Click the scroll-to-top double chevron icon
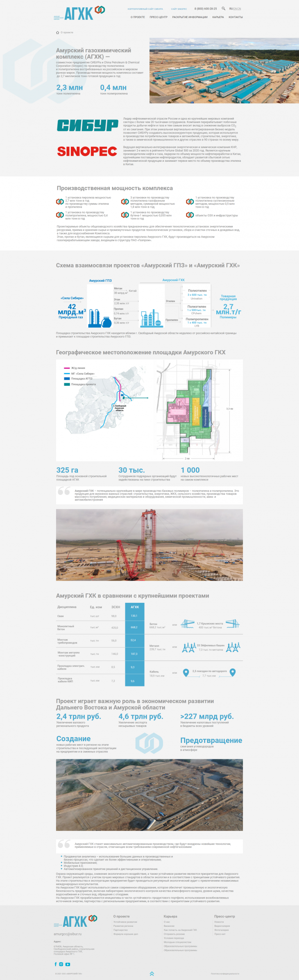The height and width of the screenshot is (980, 299). (152, 973)
